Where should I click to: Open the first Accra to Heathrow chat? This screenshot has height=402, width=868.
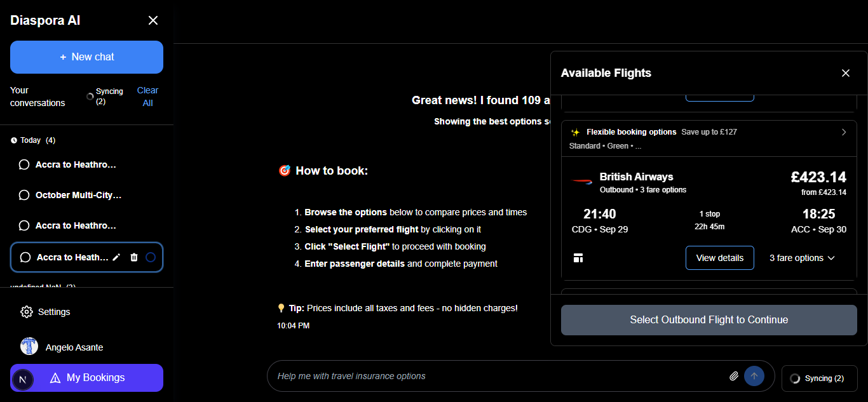[76, 164]
